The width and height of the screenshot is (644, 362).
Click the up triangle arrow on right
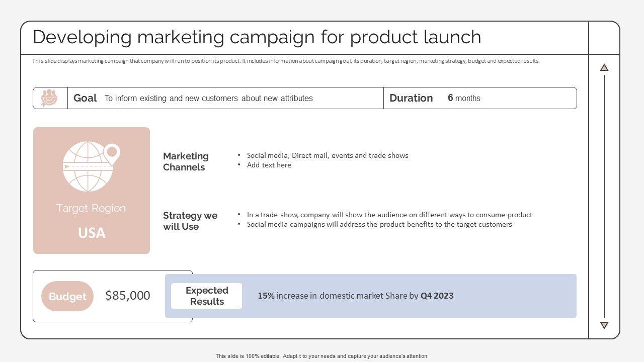(x=604, y=67)
